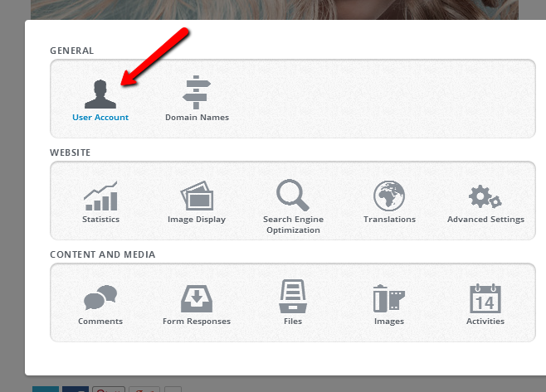Click the Comments speech bubbles icon

pyautogui.click(x=100, y=298)
